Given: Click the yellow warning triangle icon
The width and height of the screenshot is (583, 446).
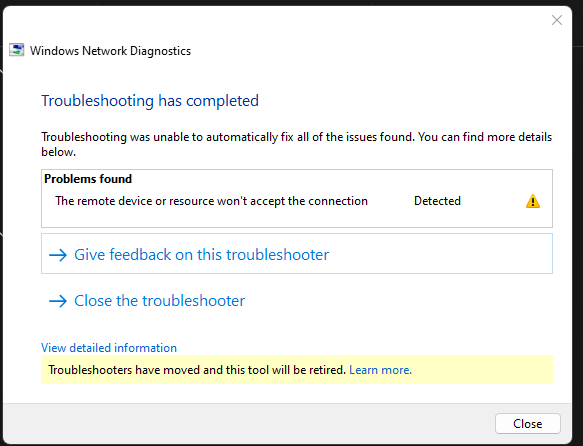Looking at the screenshot, I should click(x=532, y=201).
